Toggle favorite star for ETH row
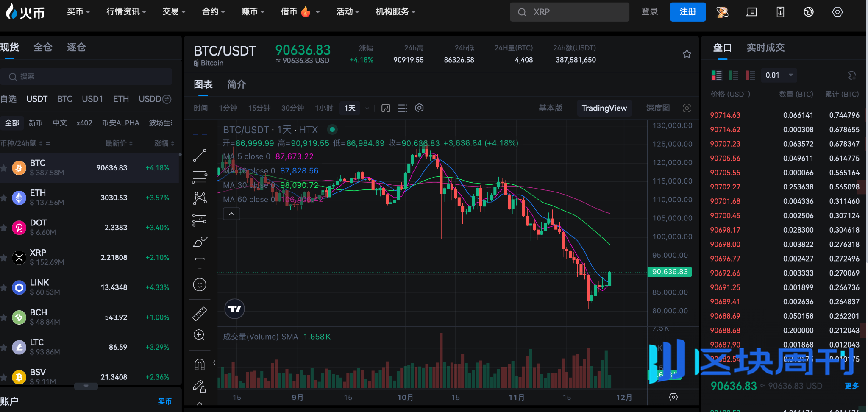This screenshot has width=868, height=412. 4,198
